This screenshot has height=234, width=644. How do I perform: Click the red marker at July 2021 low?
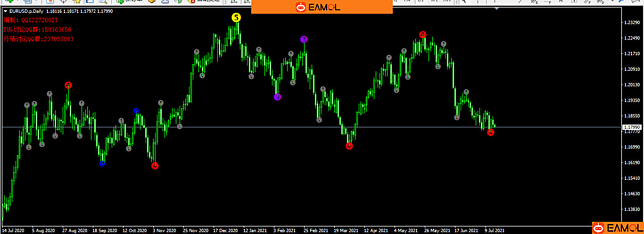click(491, 133)
